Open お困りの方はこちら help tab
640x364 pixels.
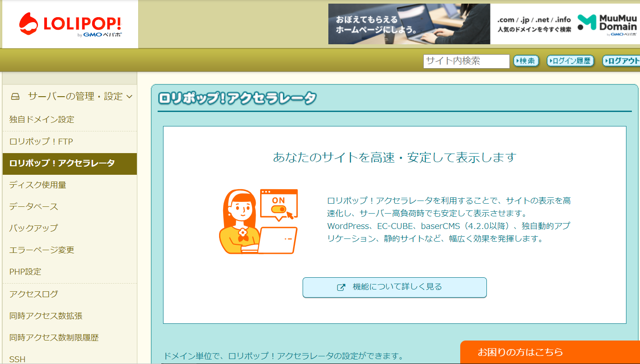point(550,352)
